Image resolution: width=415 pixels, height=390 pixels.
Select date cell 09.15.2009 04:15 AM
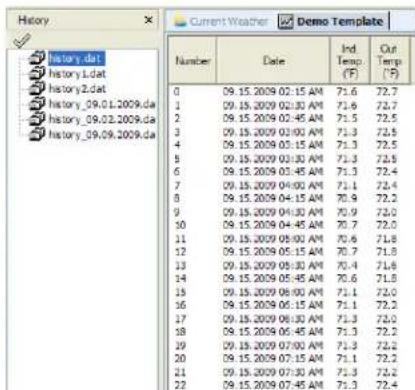point(273,198)
